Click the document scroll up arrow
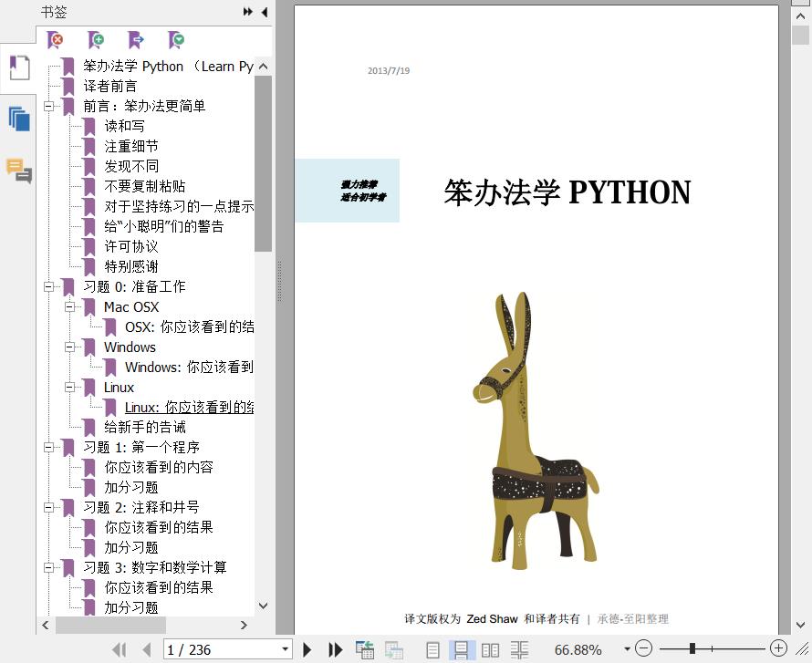This screenshot has height=663, width=812. pos(800,16)
